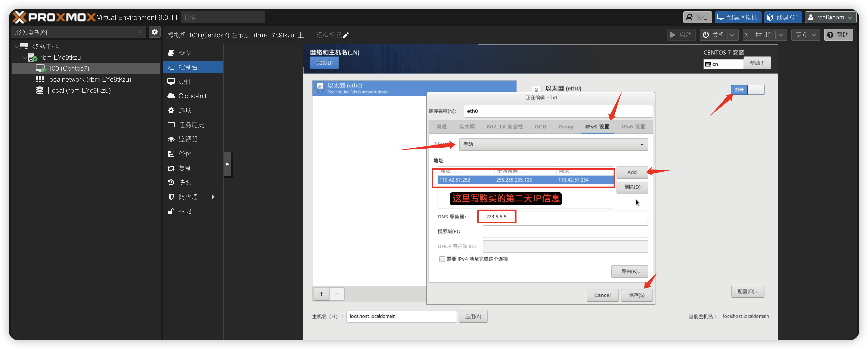Click the Snapshots history icon
Viewport: 868px width, 349px height.
click(171, 182)
